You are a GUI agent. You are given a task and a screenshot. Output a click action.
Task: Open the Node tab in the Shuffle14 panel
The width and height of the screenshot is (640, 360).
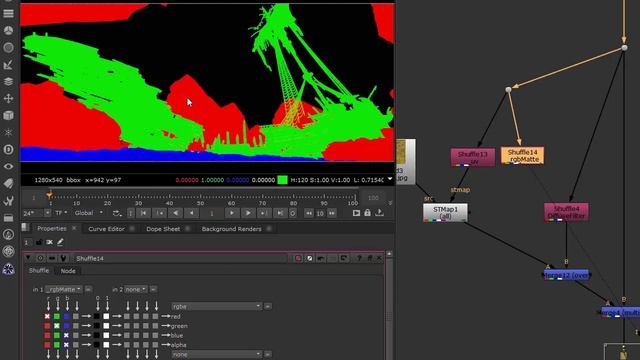coord(68,271)
